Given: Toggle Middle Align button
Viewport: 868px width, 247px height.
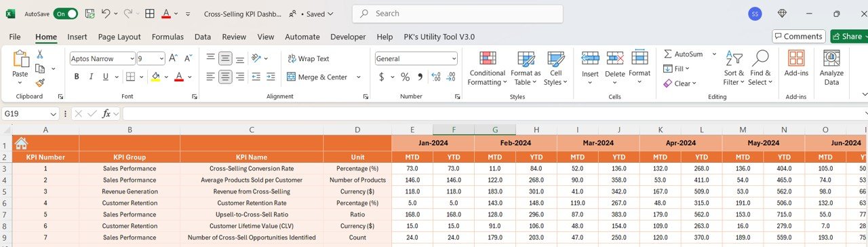Looking at the screenshot, I should [x=226, y=58].
